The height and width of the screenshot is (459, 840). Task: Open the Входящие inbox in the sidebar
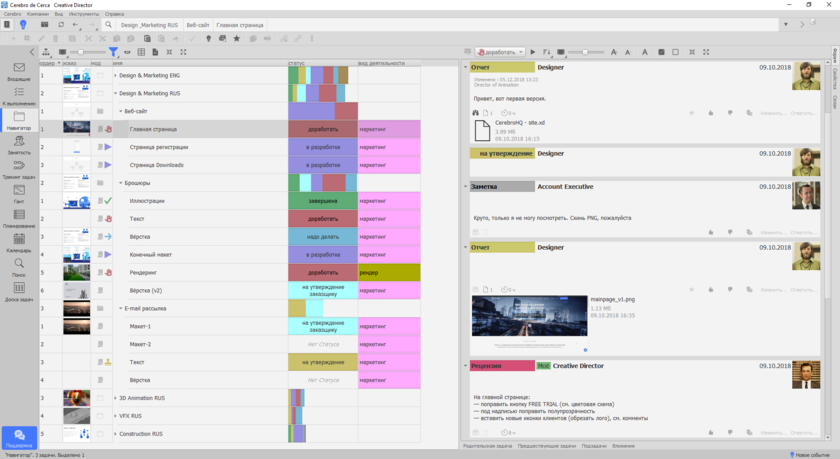tap(18, 71)
